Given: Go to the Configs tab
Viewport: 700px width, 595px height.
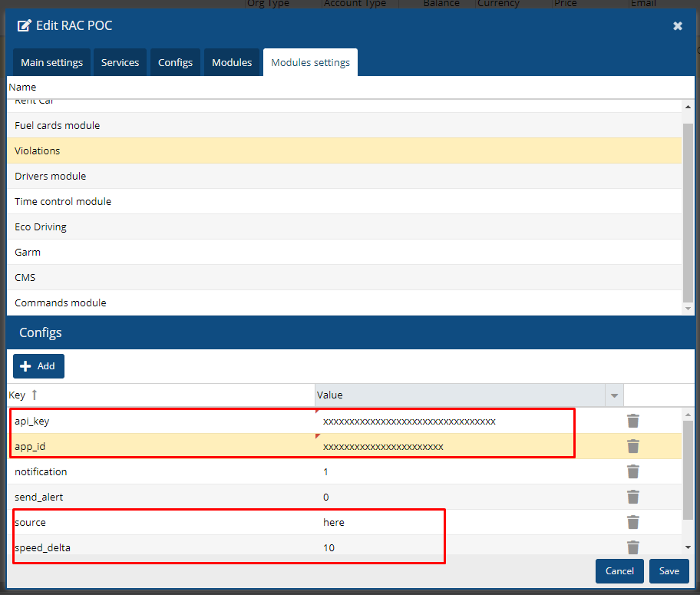Looking at the screenshot, I should (175, 63).
